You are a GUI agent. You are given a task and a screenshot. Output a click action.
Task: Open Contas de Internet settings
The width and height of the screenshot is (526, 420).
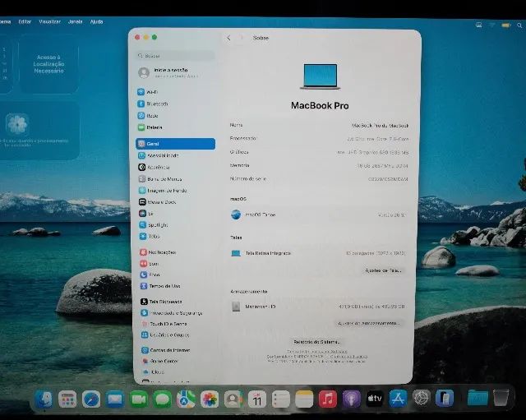coord(166,350)
